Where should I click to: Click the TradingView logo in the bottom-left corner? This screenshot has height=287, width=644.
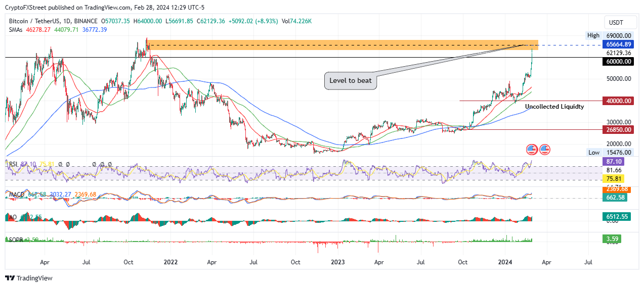pos(29,278)
